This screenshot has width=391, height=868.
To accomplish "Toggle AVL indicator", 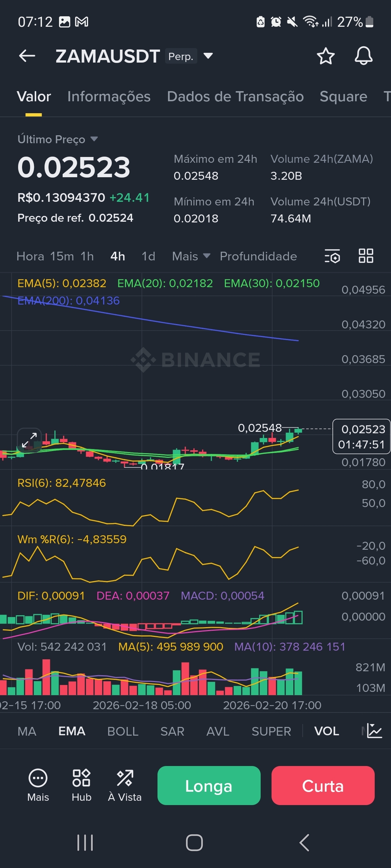I will click(x=218, y=731).
